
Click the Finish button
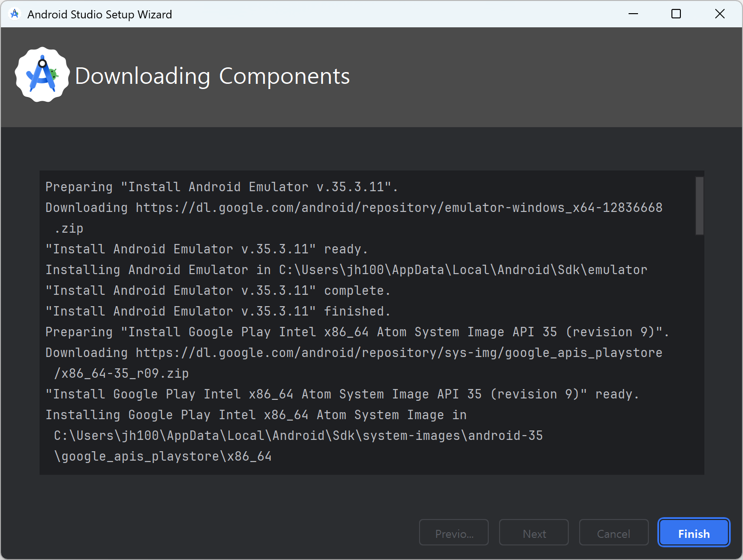click(x=694, y=533)
